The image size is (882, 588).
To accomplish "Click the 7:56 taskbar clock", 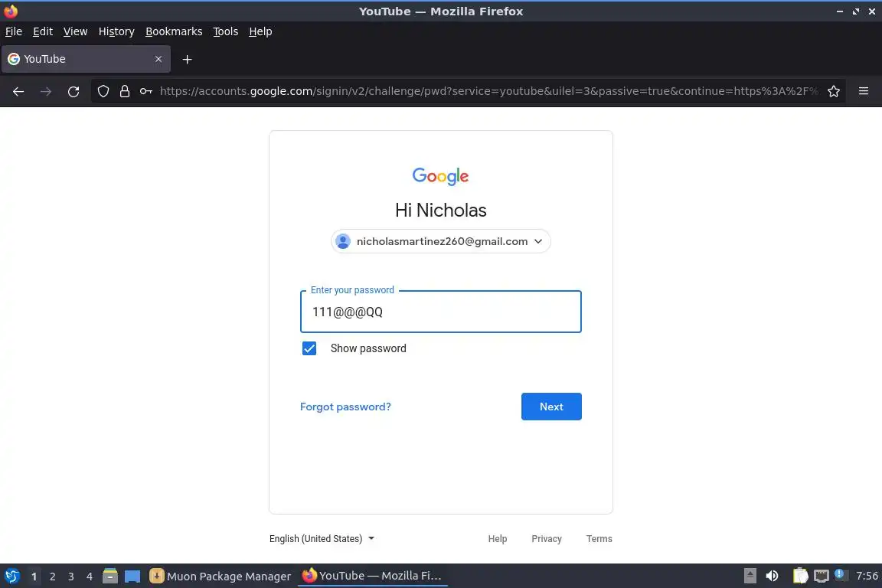I will click(x=866, y=576).
